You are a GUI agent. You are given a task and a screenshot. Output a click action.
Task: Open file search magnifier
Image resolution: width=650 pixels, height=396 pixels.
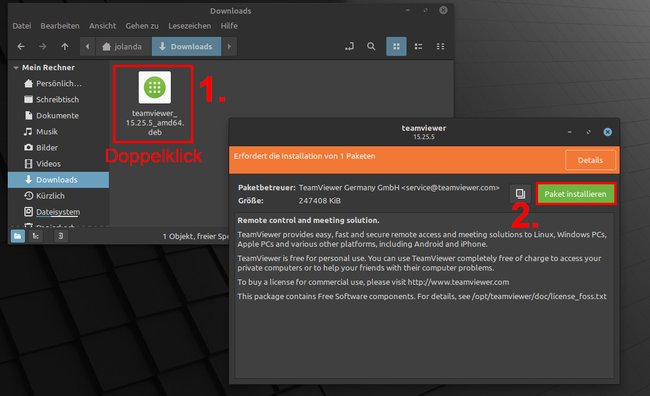point(371,46)
